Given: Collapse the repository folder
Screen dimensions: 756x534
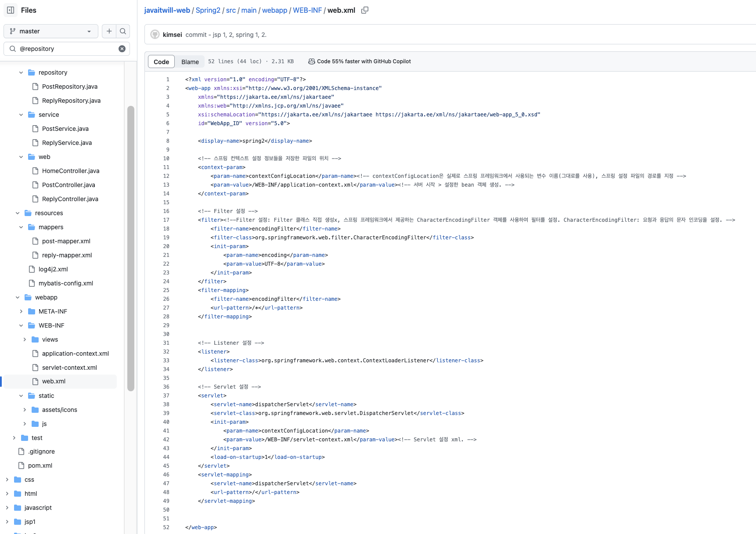Looking at the screenshot, I should coord(21,72).
